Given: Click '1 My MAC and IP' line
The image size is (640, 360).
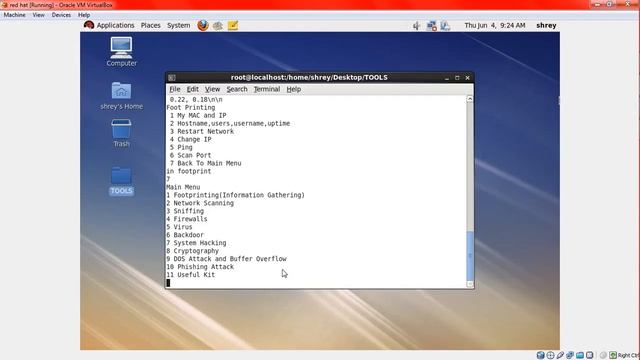Looking at the screenshot, I should tap(198, 116).
